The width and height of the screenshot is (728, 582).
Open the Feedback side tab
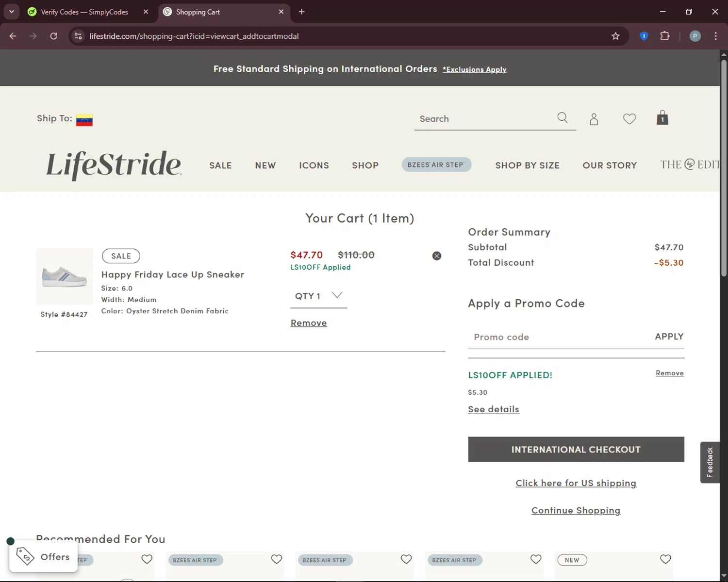(710, 462)
